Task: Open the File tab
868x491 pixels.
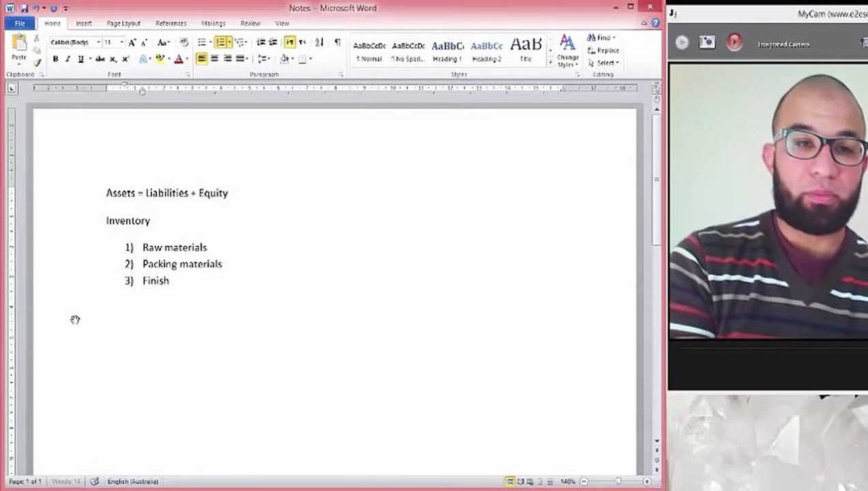Action: point(20,23)
